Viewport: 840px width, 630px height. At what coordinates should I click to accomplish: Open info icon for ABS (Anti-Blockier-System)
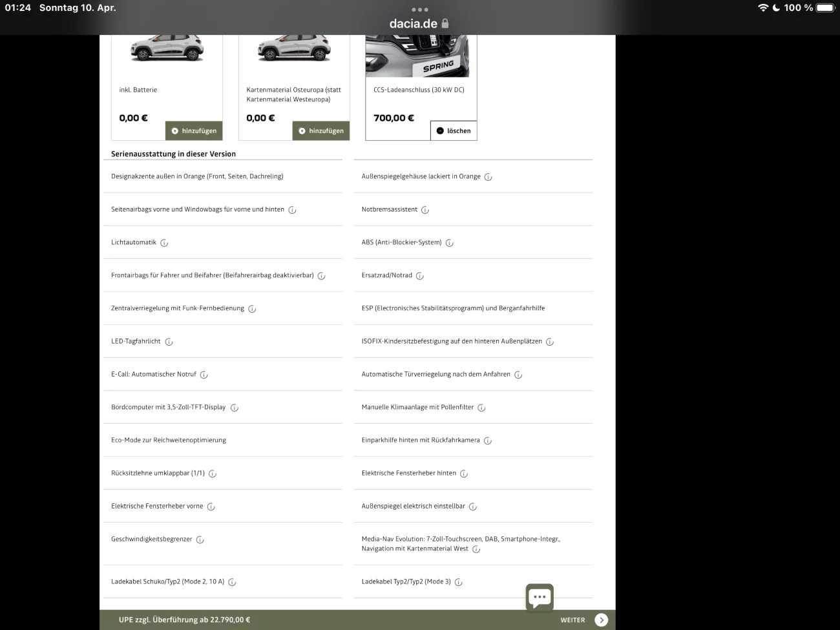coord(449,243)
